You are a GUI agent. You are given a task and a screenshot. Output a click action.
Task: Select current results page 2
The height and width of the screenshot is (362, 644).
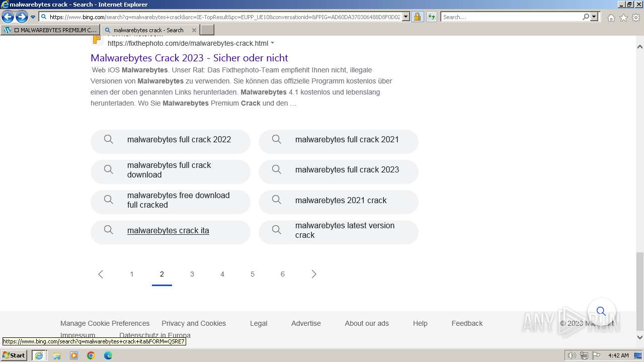[x=162, y=274]
